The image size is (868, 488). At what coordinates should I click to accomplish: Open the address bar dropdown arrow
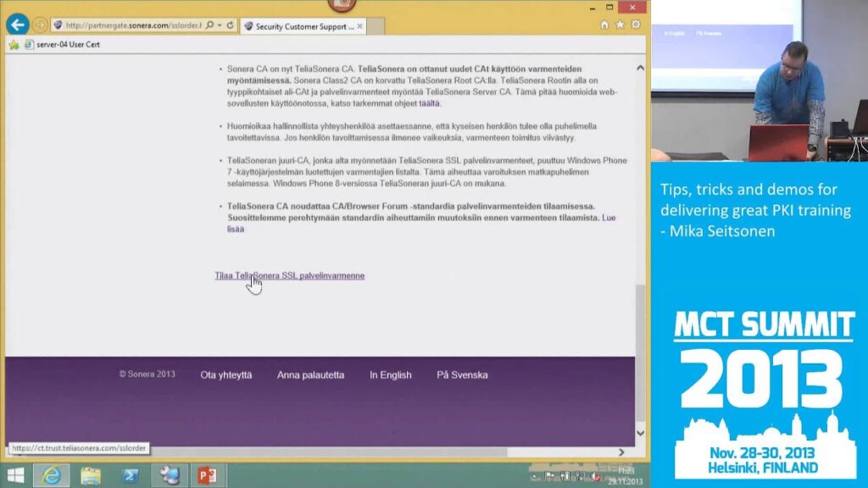click(220, 25)
